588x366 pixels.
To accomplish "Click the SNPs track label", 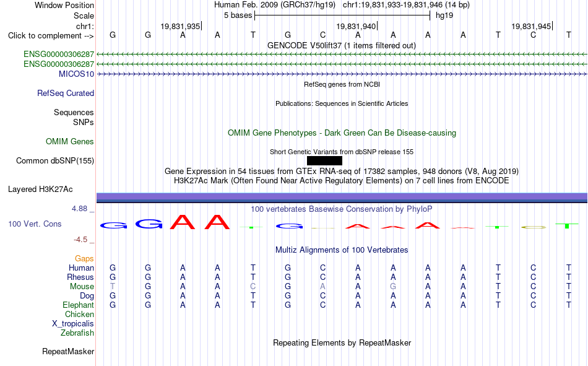I will pos(84,123).
